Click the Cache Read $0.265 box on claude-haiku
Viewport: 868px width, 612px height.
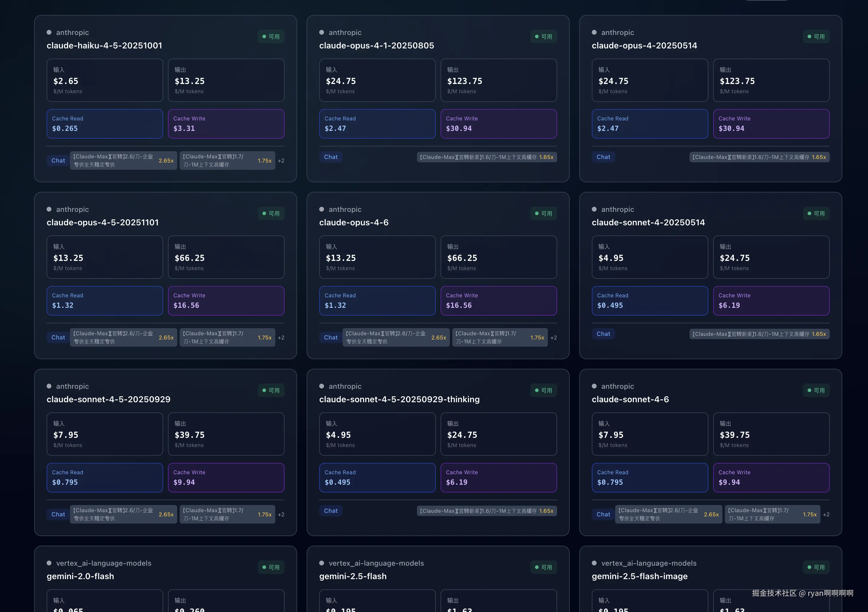pos(105,124)
